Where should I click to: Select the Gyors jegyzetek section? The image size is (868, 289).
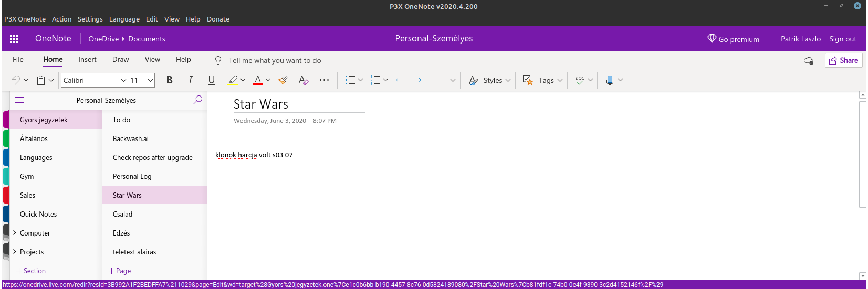[x=56, y=120]
